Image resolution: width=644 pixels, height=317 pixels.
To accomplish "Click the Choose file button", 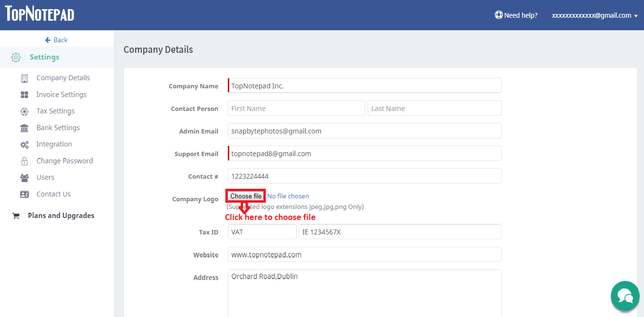I will click(246, 196).
